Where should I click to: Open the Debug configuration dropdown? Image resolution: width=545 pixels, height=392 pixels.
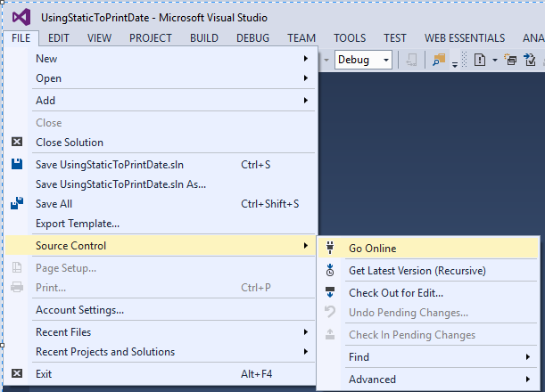364,60
